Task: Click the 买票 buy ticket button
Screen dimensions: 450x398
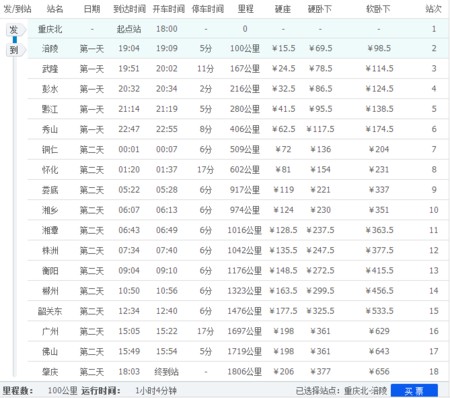Action: 414,391
